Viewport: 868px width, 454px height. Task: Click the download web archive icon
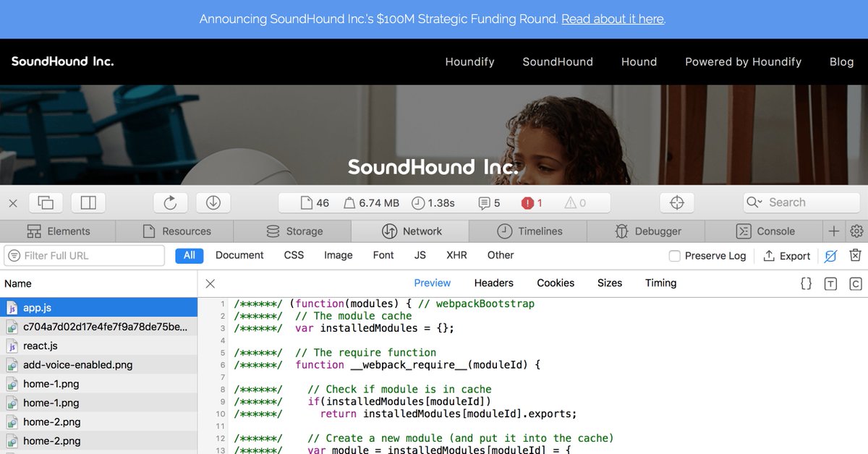coord(213,203)
